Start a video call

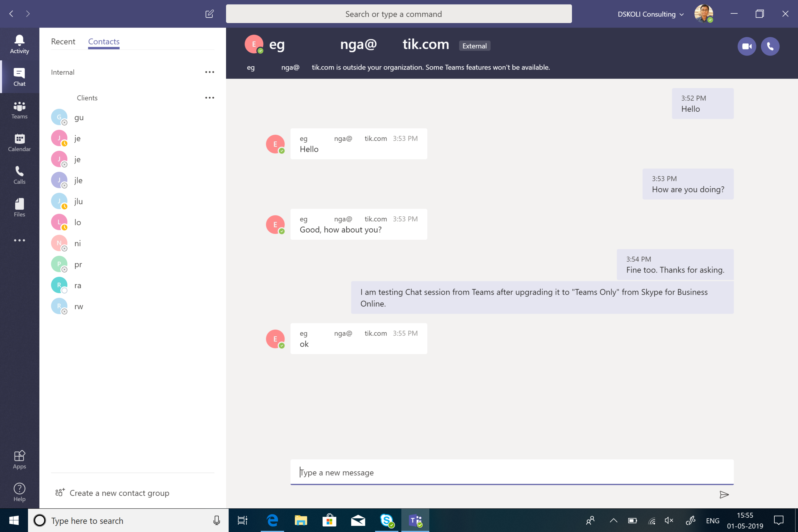coord(747,46)
